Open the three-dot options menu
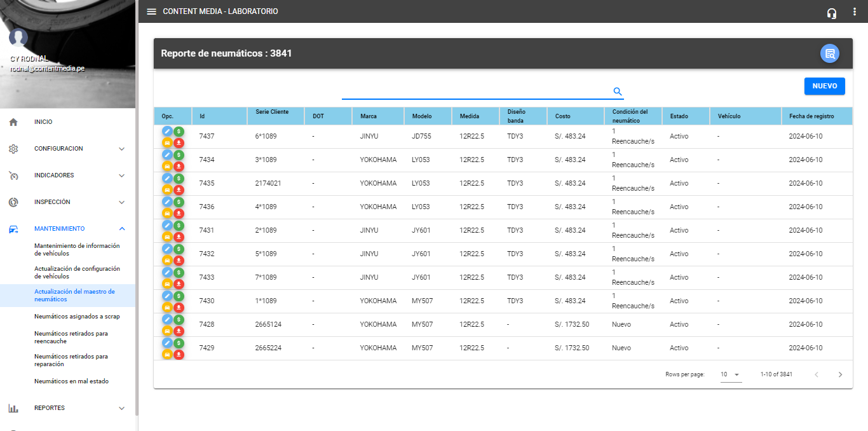868x431 pixels. (855, 12)
